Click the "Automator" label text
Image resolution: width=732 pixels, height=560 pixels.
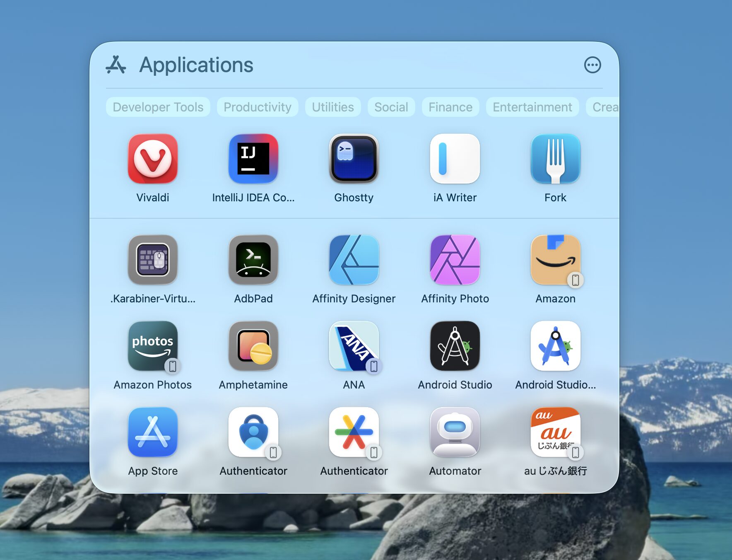click(x=455, y=471)
